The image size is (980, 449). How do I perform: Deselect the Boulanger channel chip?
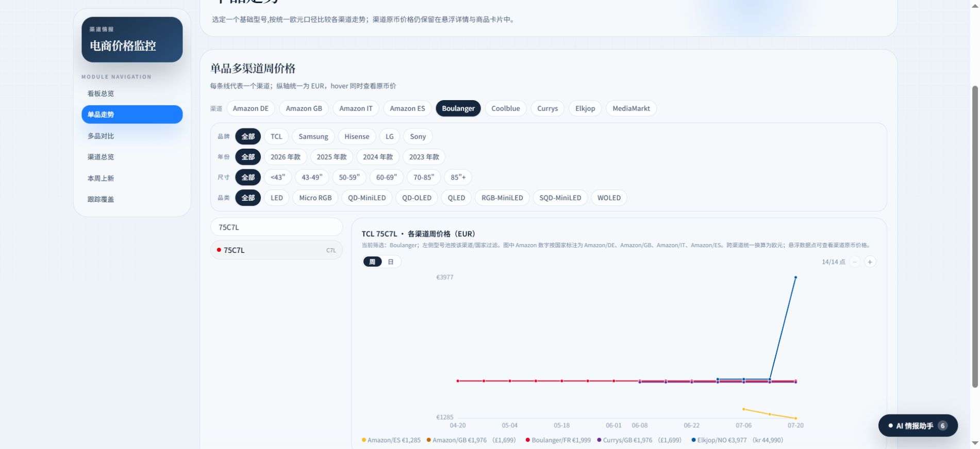click(x=458, y=108)
